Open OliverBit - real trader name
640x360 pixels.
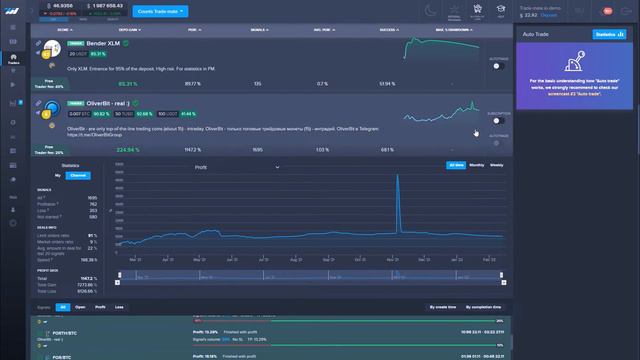click(108, 103)
